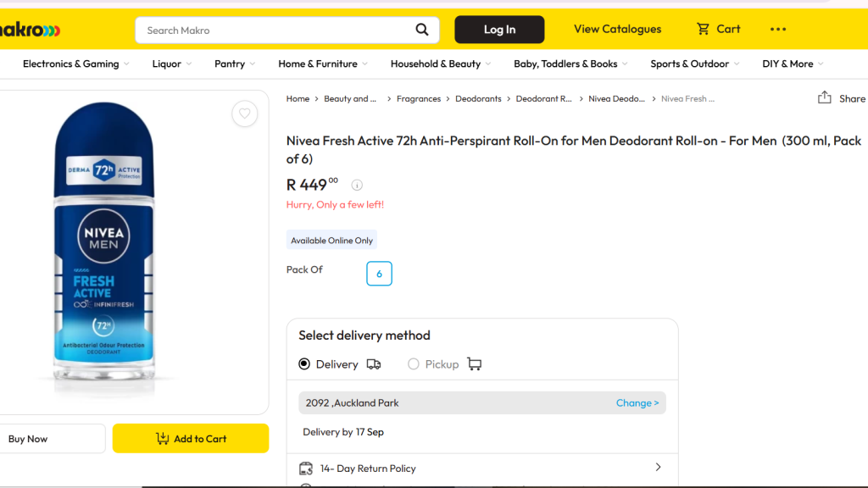Open Deodorants breadcrumb
This screenshot has height=488, width=868.
tap(478, 99)
